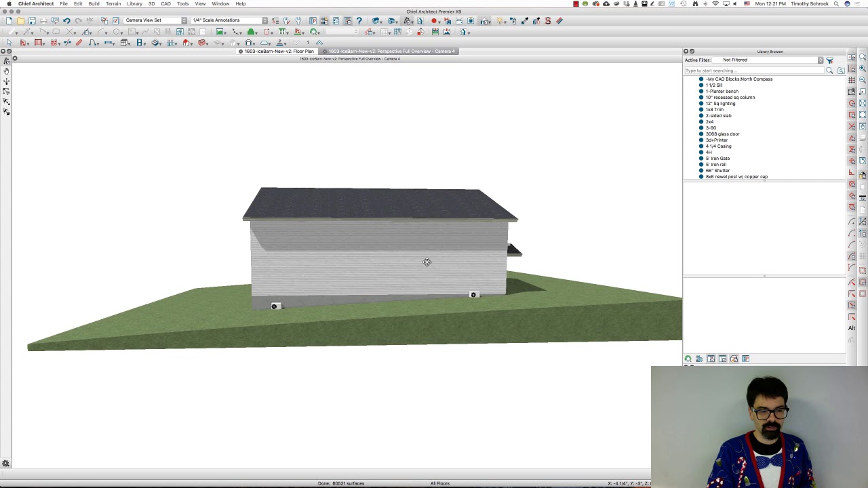Click the library search field
The width and height of the screenshot is (868, 488).
[754, 70]
